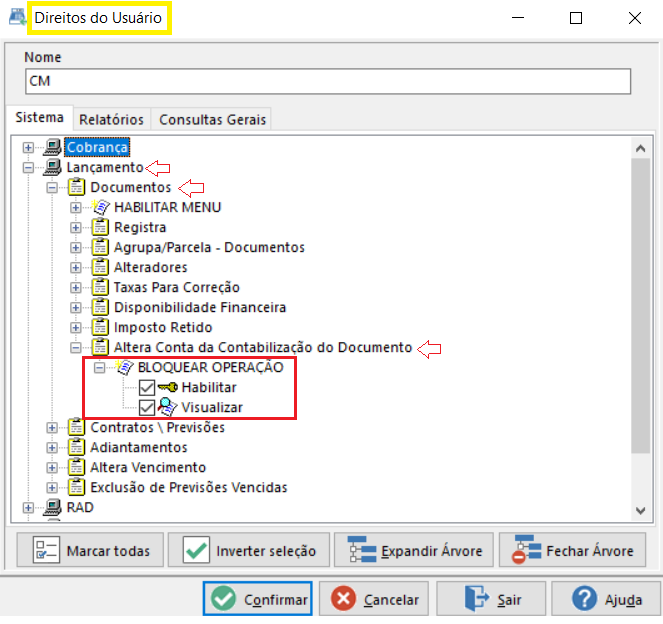Click the tree scrollbar down arrow

coord(641,511)
